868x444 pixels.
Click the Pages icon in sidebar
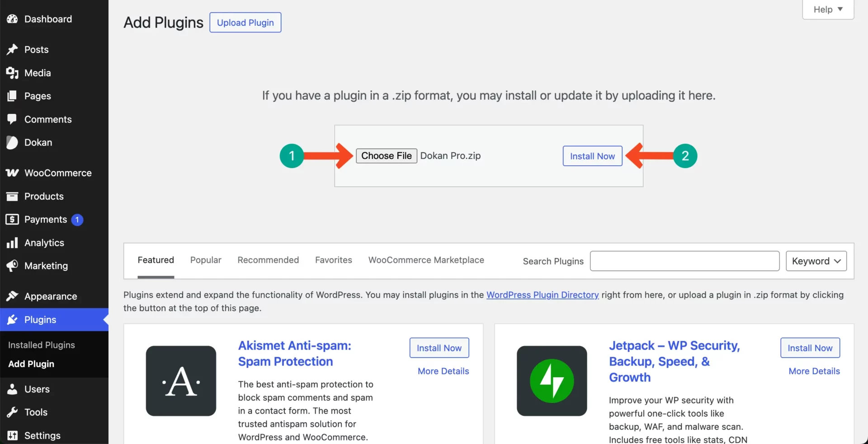[12, 96]
